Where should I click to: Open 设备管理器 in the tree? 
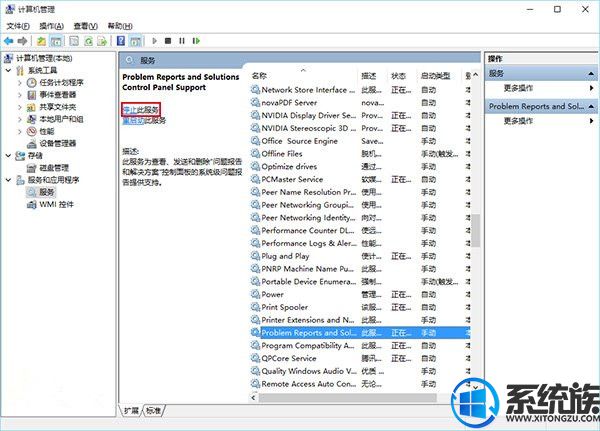[57, 144]
